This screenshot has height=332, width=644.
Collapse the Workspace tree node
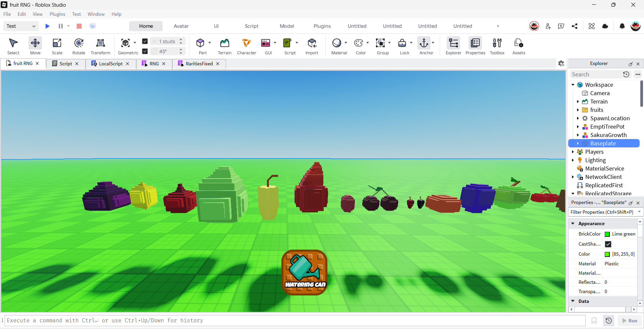tap(573, 85)
